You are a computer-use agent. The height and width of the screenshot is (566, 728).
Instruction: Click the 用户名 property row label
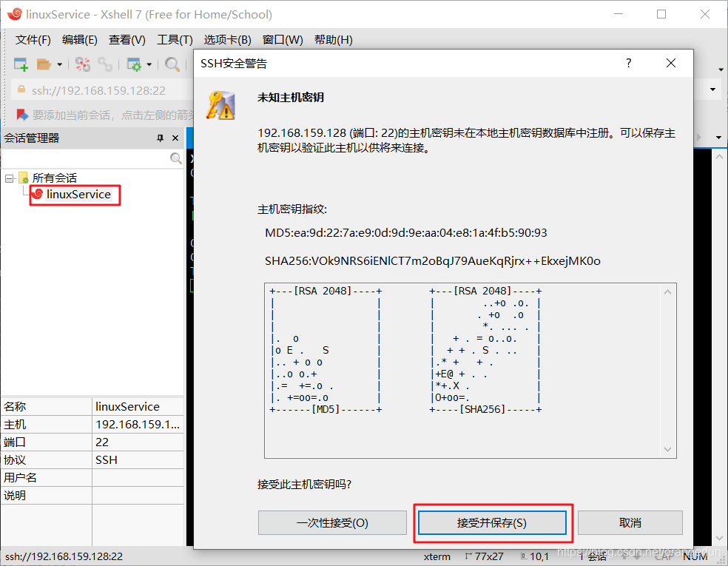(x=20, y=478)
